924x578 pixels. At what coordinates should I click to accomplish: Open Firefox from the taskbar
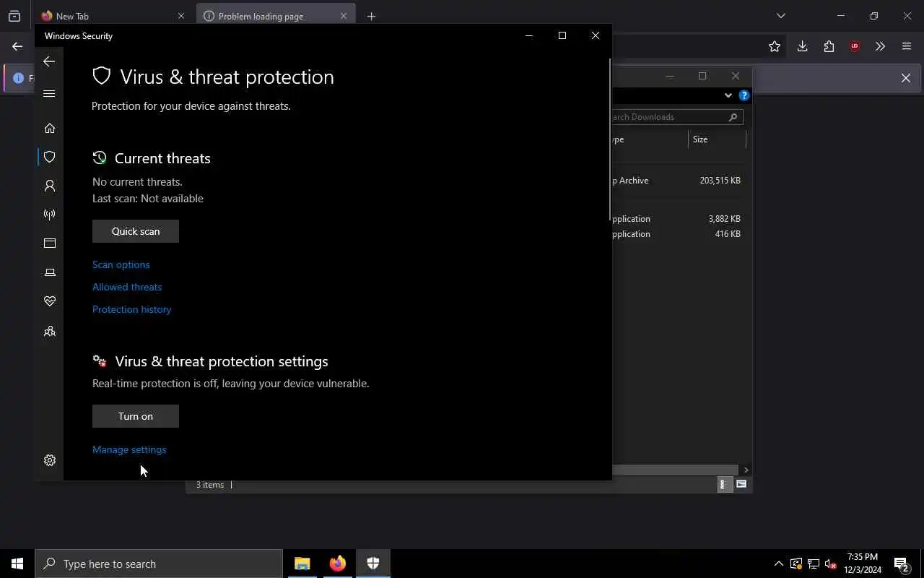click(337, 564)
